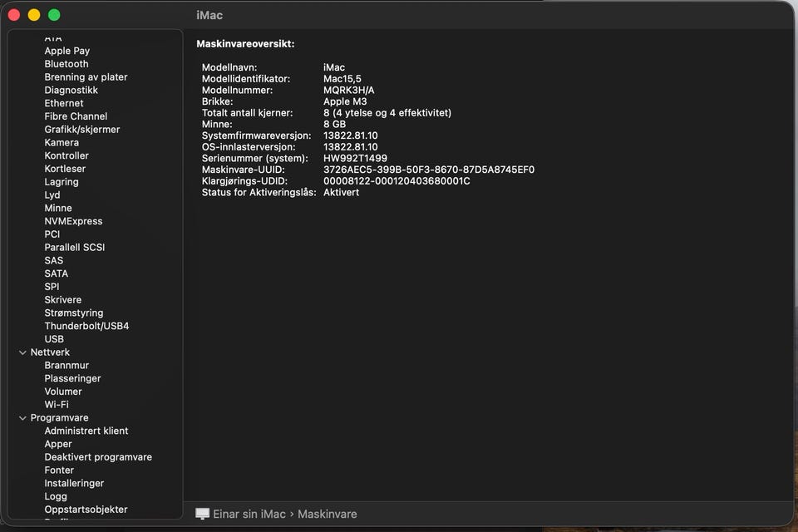The width and height of the screenshot is (798, 532).
Task: Select Logg under Programvare
Action: pos(56,496)
